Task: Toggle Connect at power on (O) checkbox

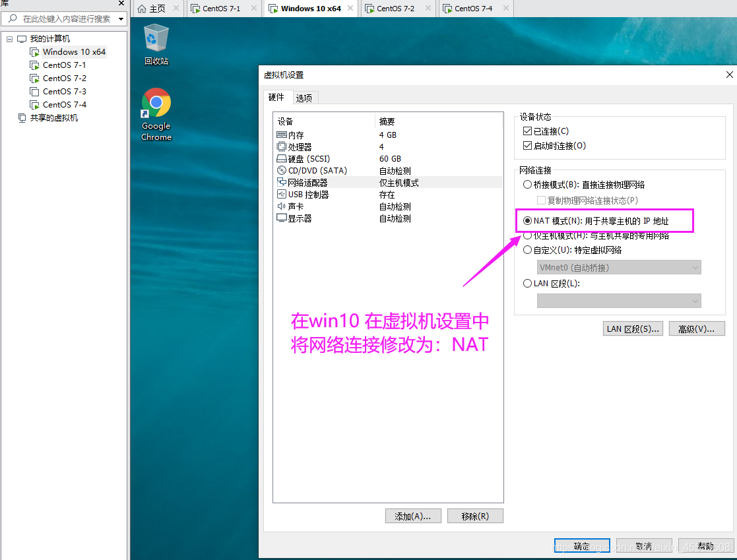Action: tap(527, 145)
